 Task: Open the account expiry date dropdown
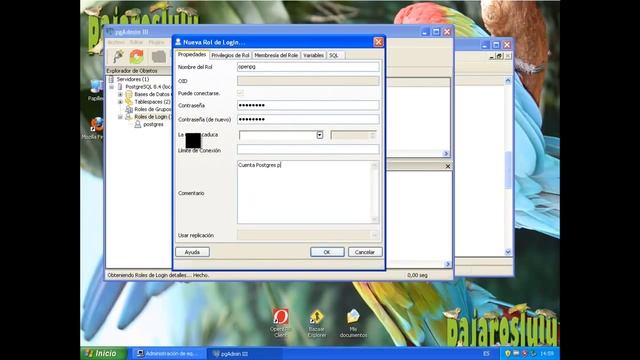point(320,135)
